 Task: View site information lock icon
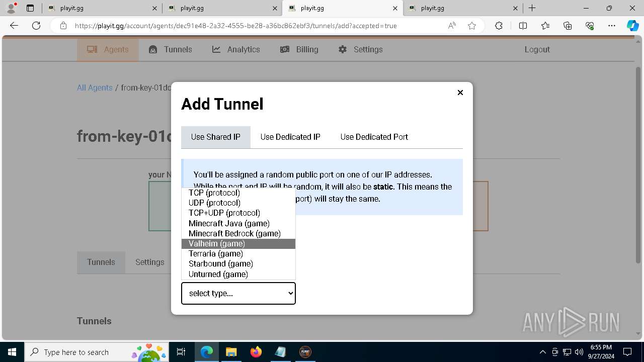pos(63,26)
